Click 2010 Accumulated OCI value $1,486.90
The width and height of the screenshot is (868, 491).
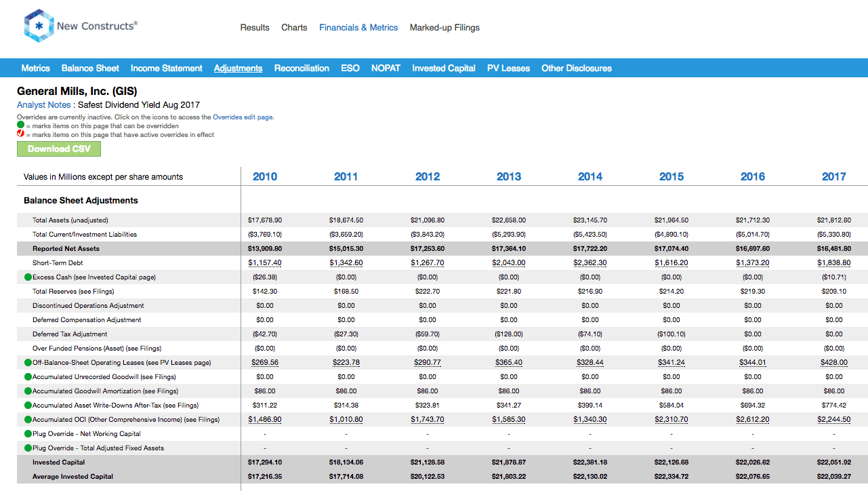265,420
